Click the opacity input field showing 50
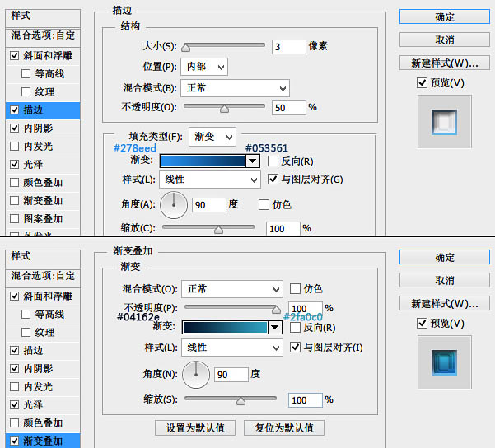Screen dimensions: 495x448 click(x=289, y=108)
